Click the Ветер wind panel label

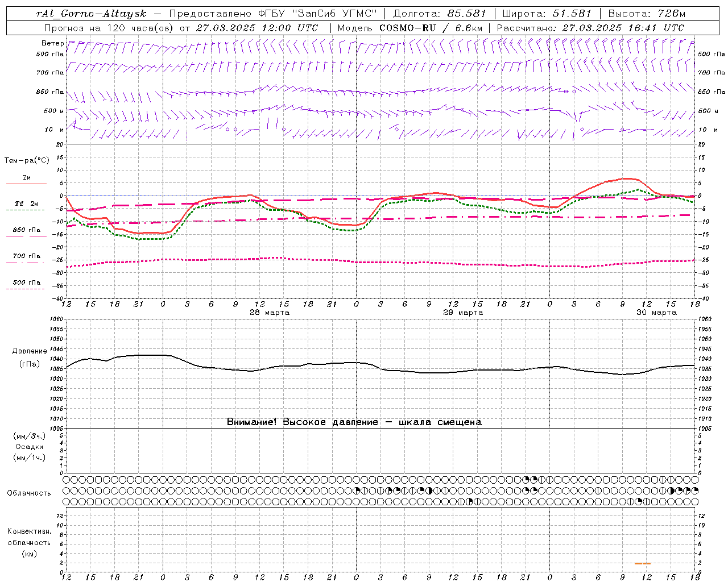click(53, 43)
